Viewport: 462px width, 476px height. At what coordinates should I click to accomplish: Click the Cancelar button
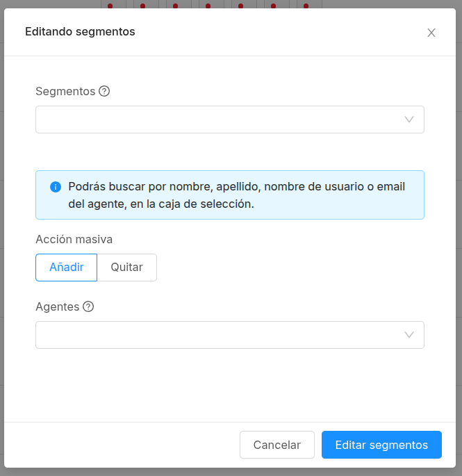pos(277,445)
